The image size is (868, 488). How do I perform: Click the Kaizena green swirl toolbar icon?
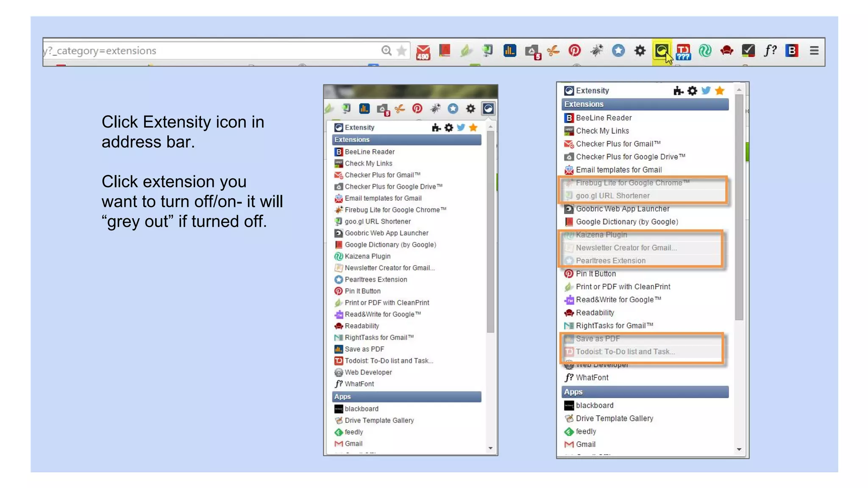(x=705, y=50)
